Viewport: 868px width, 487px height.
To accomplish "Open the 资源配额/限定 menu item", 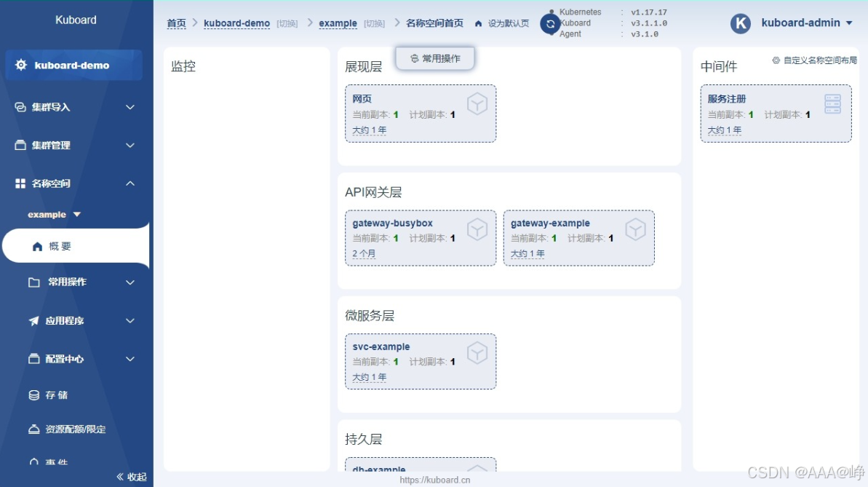I will [x=76, y=429].
